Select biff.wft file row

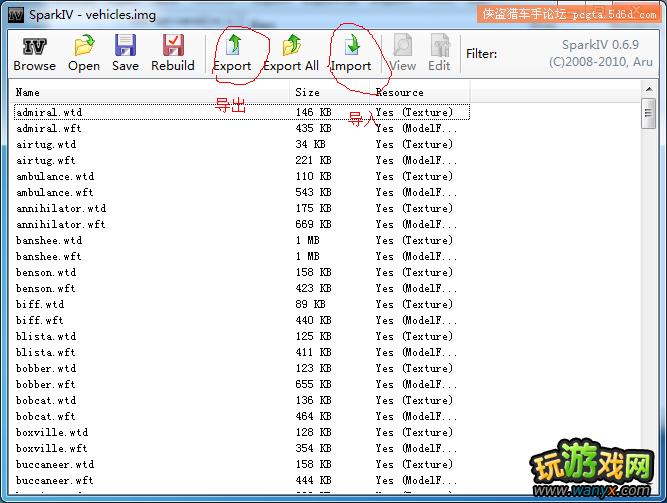pyautogui.click(x=242, y=320)
